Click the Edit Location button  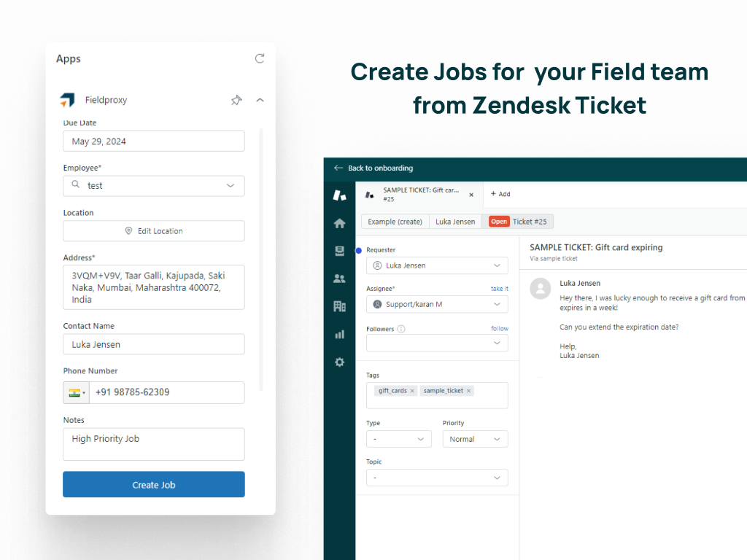click(x=154, y=231)
